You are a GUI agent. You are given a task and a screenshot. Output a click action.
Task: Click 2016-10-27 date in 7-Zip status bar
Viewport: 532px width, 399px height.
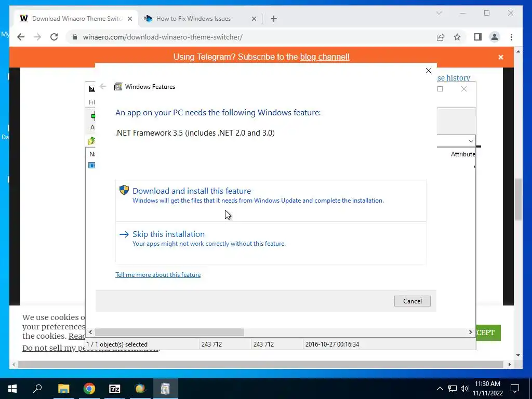pyautogui.click(x=332, y=344)
